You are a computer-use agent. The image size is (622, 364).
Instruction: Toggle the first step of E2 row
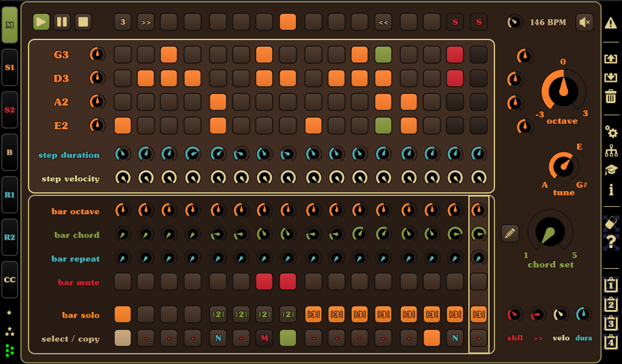point(123,126)
